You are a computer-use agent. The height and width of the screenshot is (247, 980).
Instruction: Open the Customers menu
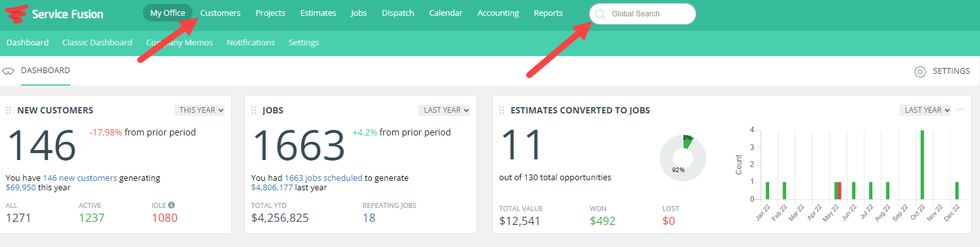(220, 13)
